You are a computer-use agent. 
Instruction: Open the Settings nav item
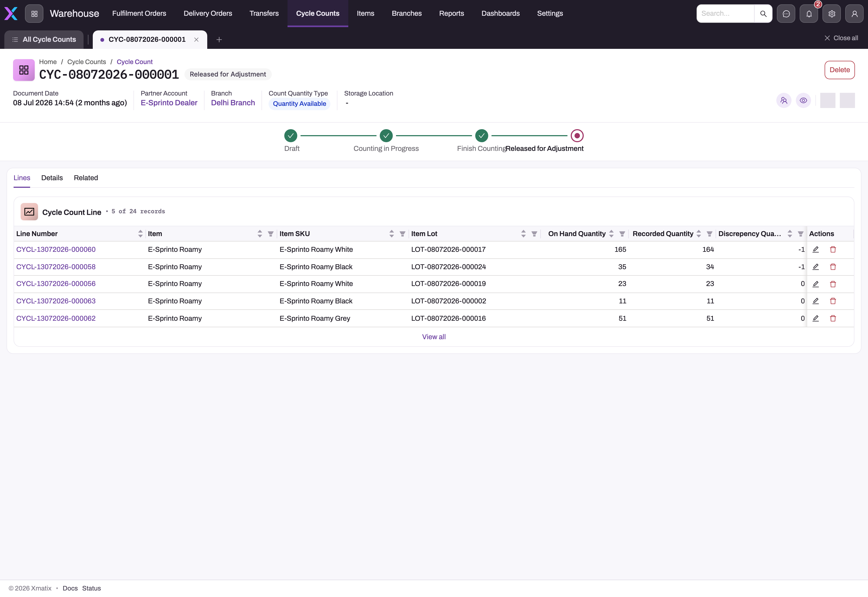click(550, 14)
